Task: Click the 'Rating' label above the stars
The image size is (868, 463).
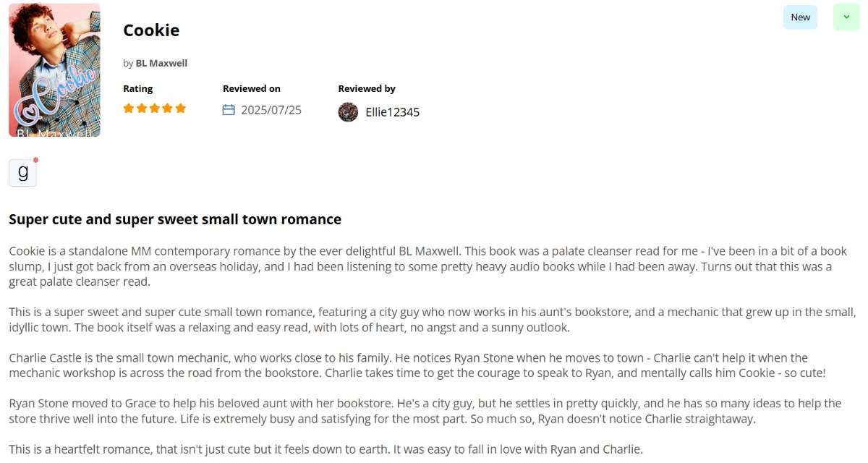Action: point(137,88)
